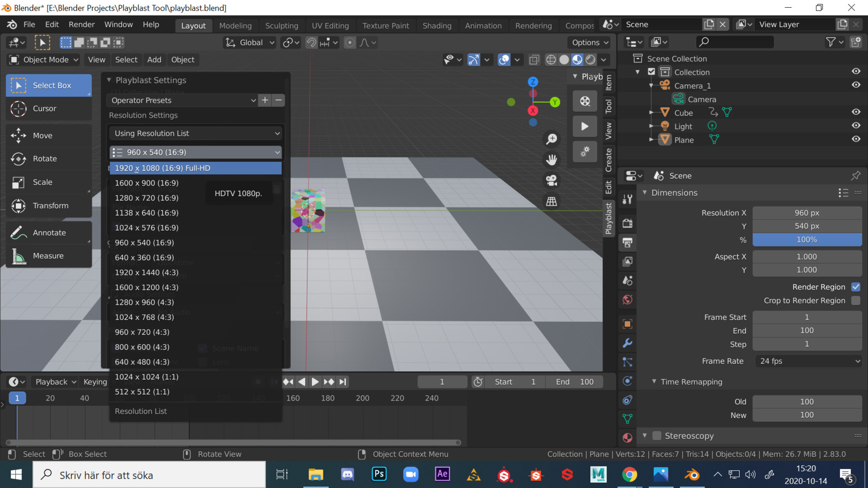Screen dimensions: 868x488
Task: Open the Frame Rate 24 fps dropdown
Action: [x=808, y=361]
